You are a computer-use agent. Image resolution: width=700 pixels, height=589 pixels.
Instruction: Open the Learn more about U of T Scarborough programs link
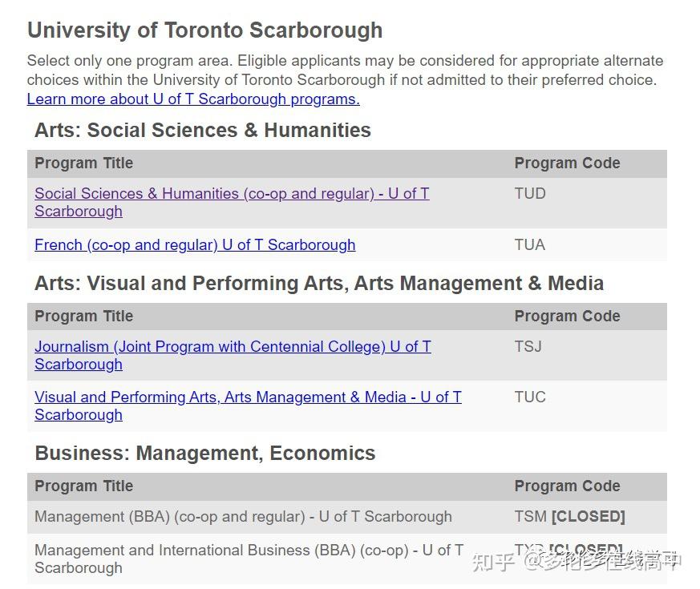point(193,99)
